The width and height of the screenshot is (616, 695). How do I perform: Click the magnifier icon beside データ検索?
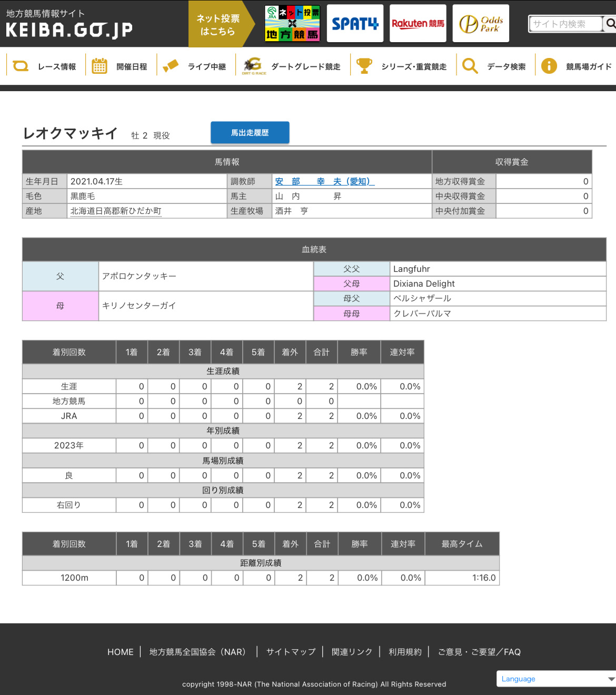470,66
